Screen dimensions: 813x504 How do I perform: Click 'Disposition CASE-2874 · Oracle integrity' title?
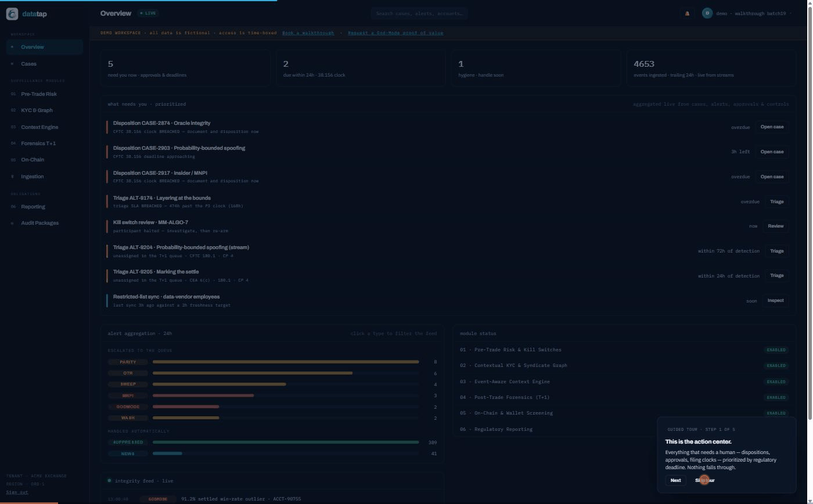(x=161, y=123)
